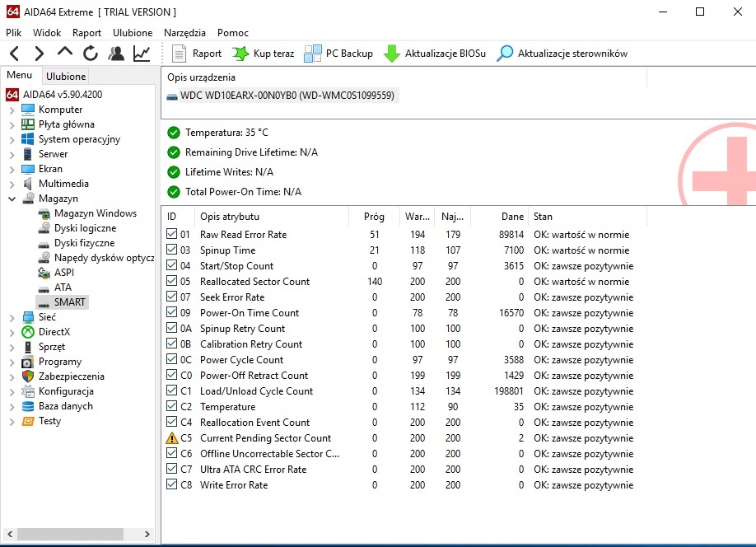Click the sidebar horizontal scrollbar thumb
This screenshot has height=547, width=756.
pos(70,534)
